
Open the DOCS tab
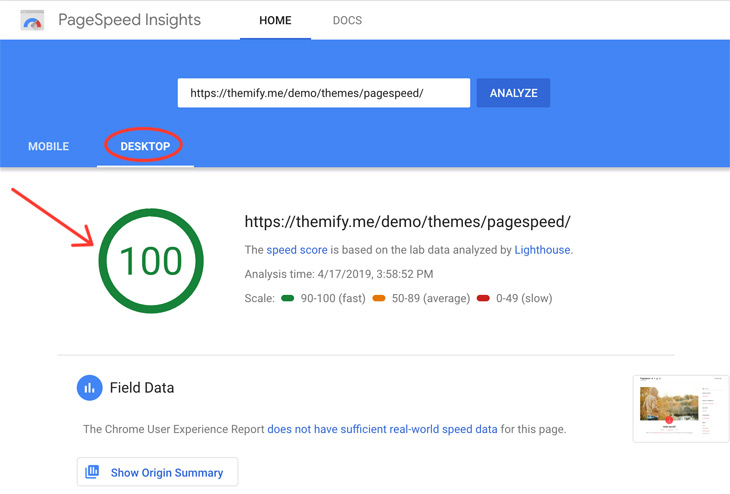coord(347,20)
